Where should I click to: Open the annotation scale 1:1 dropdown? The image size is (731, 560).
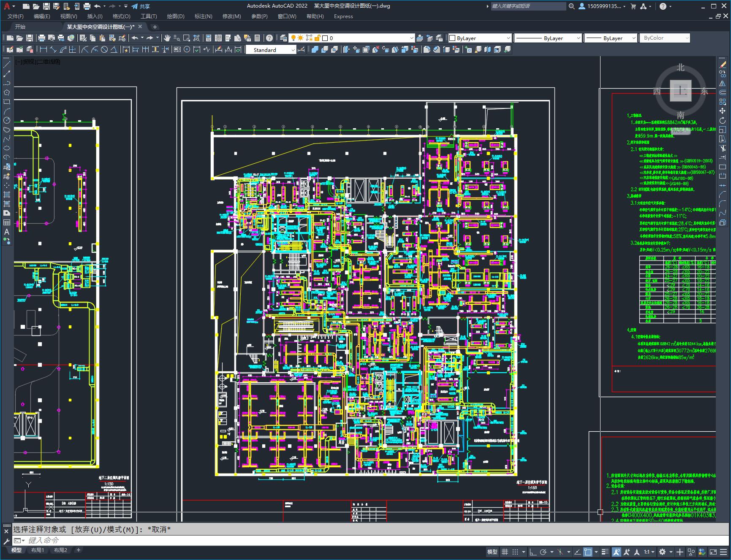click(649, 552)
